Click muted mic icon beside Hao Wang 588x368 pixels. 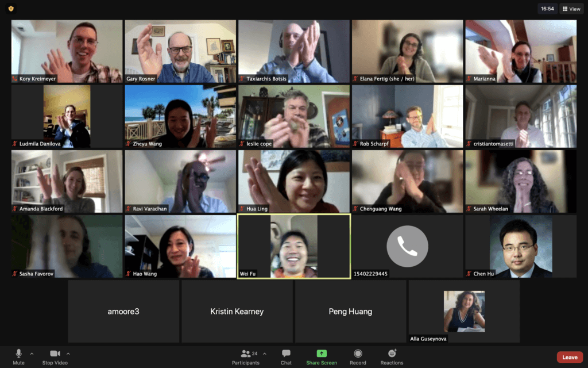point(128,274)
